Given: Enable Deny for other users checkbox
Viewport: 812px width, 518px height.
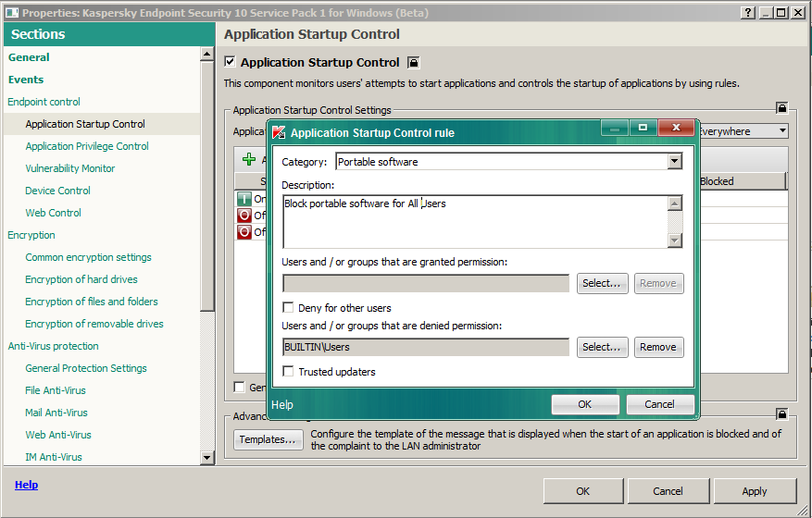Looking at the screenshot, I should tap(288, 307).
